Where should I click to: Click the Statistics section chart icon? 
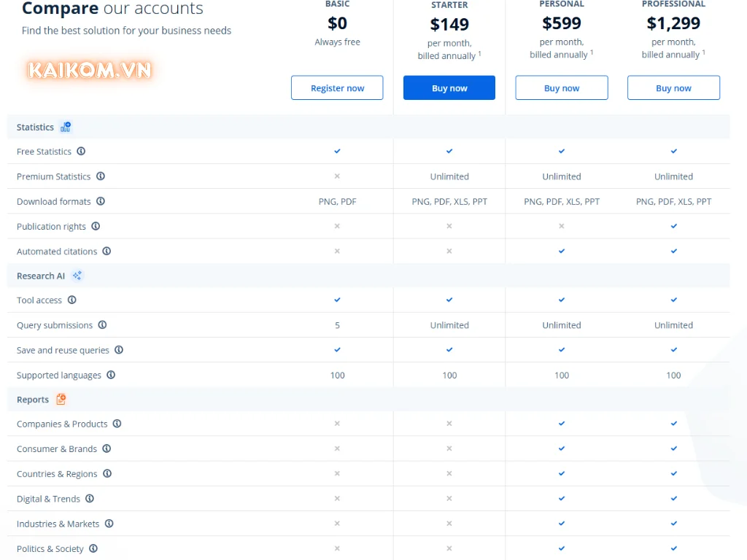tap(66, 127)
